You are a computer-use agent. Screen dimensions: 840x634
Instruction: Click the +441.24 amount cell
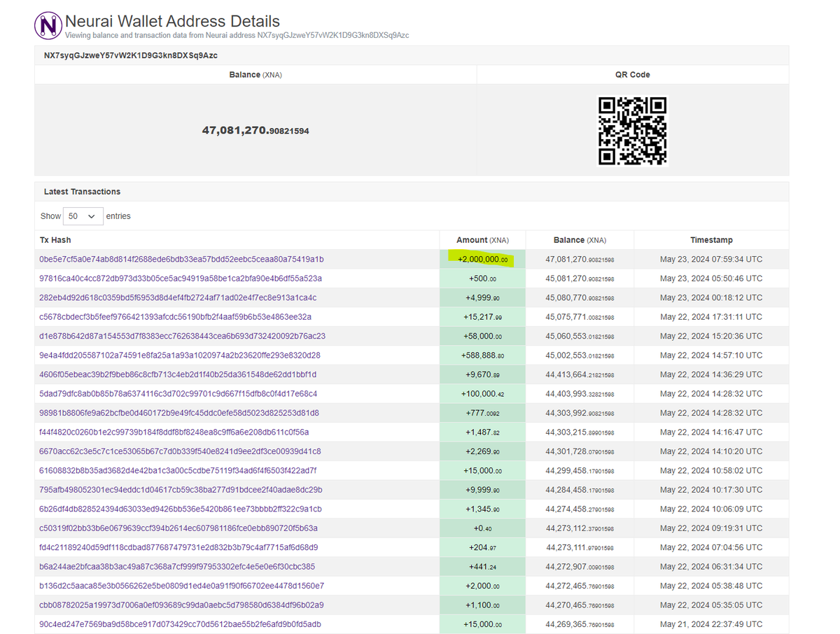[x=482, y=567]
